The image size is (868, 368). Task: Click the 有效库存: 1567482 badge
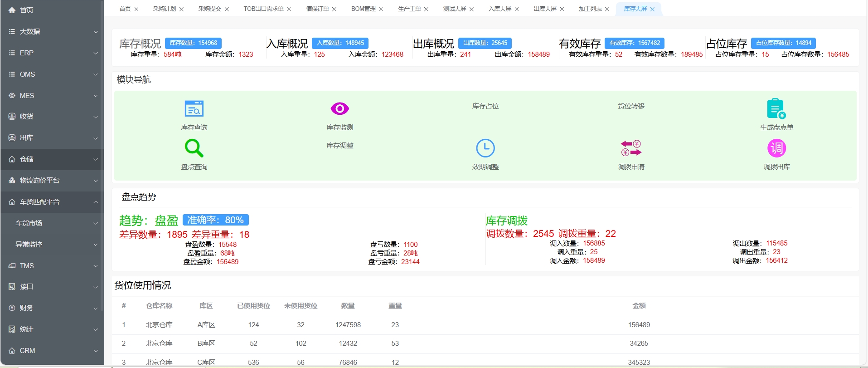click(x=635, y=43)
